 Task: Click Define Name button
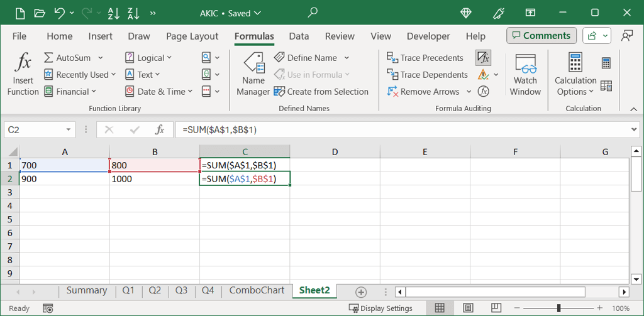click(x=306, y=58)
